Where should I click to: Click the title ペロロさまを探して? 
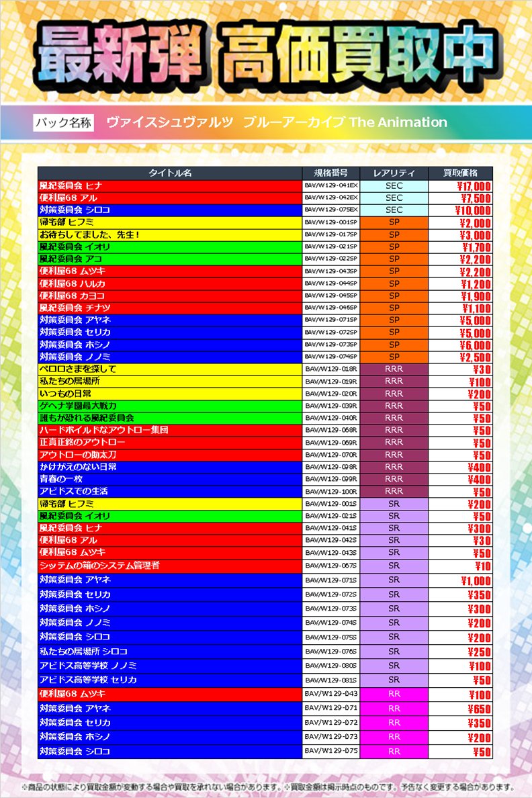tap(78, 369)
